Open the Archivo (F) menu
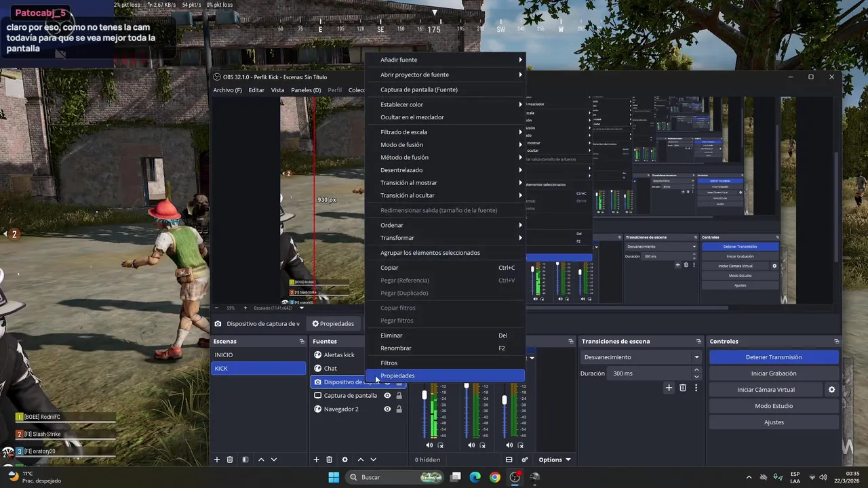Screen dimensions: 868x488 click(227, 90)
